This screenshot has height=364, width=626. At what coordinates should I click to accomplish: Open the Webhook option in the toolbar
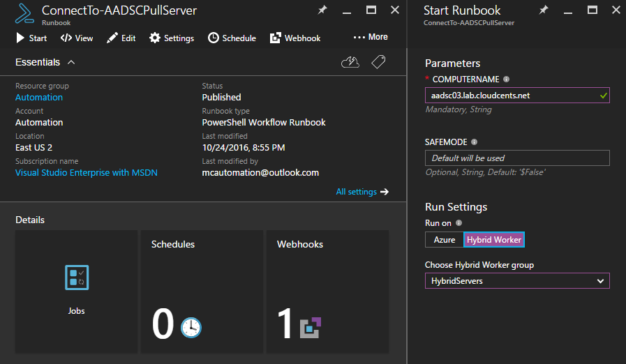click(x=295, y=38)
